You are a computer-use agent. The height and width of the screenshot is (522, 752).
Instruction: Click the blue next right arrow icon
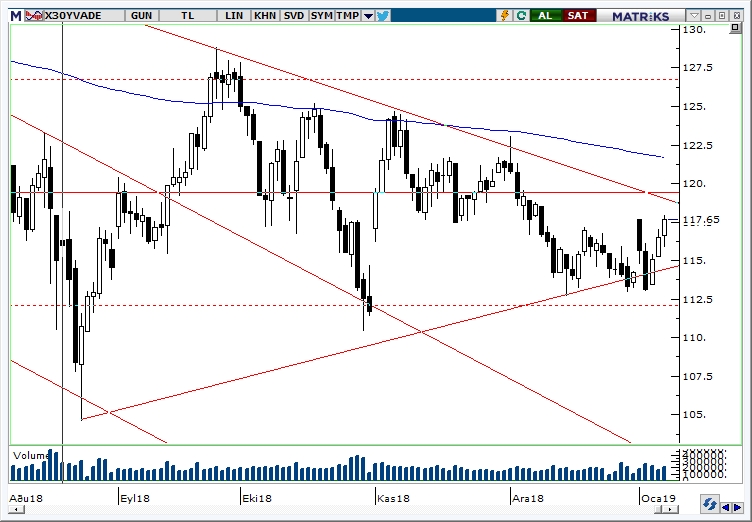coord(737,507)
